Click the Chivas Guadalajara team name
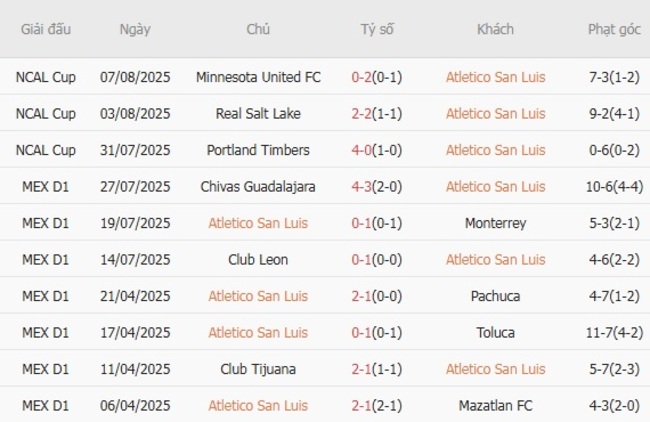 point(258,186)
